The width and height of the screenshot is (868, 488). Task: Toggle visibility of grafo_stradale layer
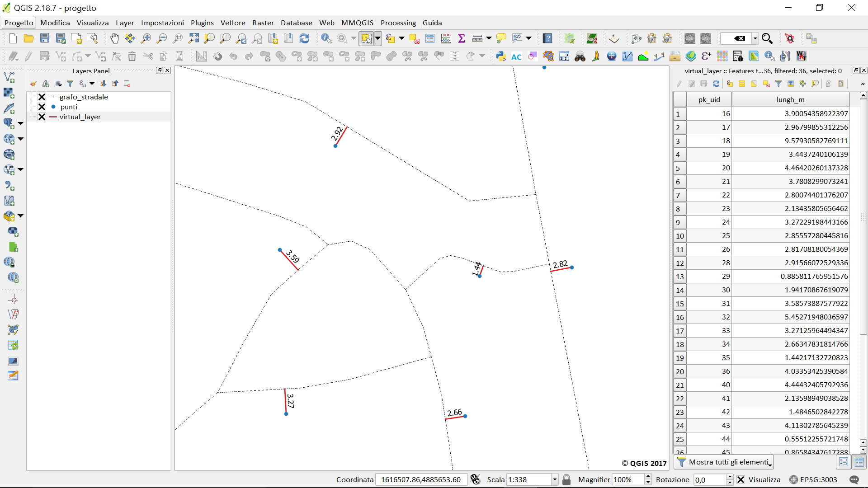42,97
